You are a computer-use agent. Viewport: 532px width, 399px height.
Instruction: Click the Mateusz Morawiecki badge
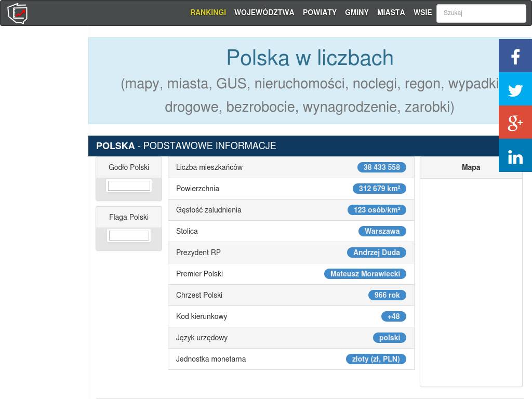[365, 274]
